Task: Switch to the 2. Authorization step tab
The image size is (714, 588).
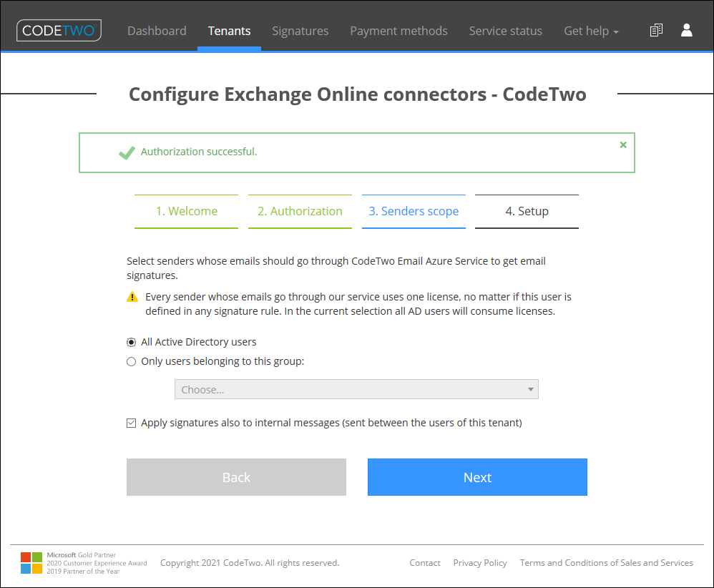Action: [x=300, y=211]
